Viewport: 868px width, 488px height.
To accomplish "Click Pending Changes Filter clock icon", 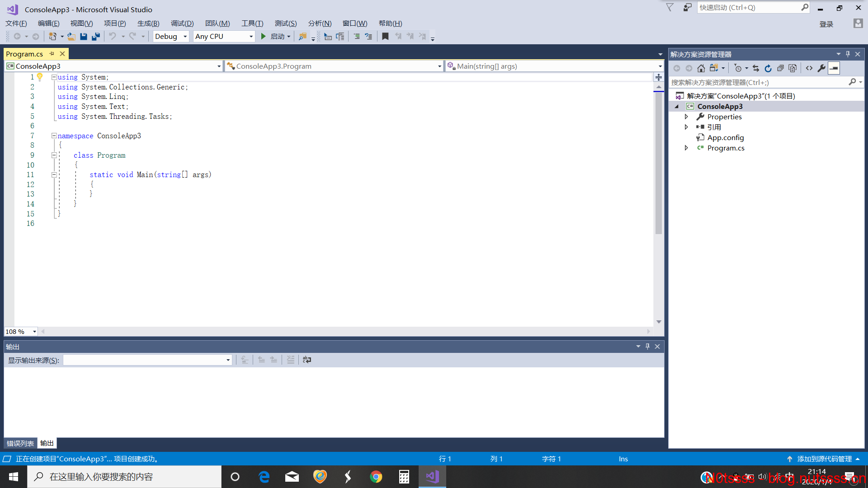I will (x=738, y=68).
